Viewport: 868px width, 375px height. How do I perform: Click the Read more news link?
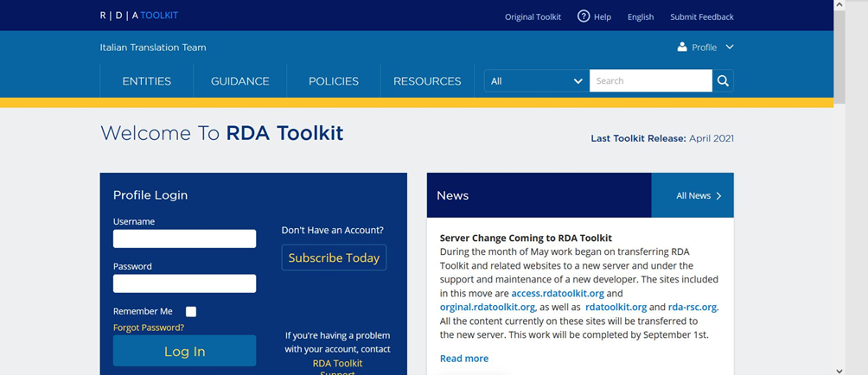click(464, 359)
